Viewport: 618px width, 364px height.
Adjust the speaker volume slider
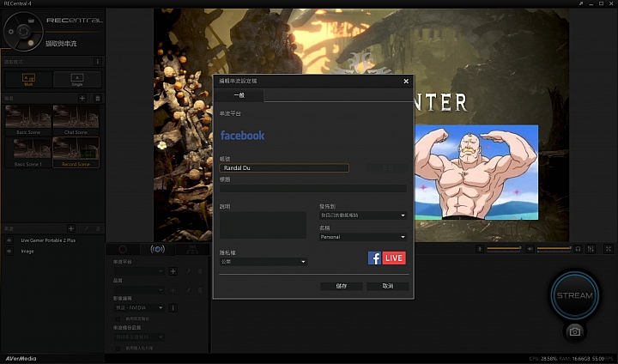(x=554, y=248)
